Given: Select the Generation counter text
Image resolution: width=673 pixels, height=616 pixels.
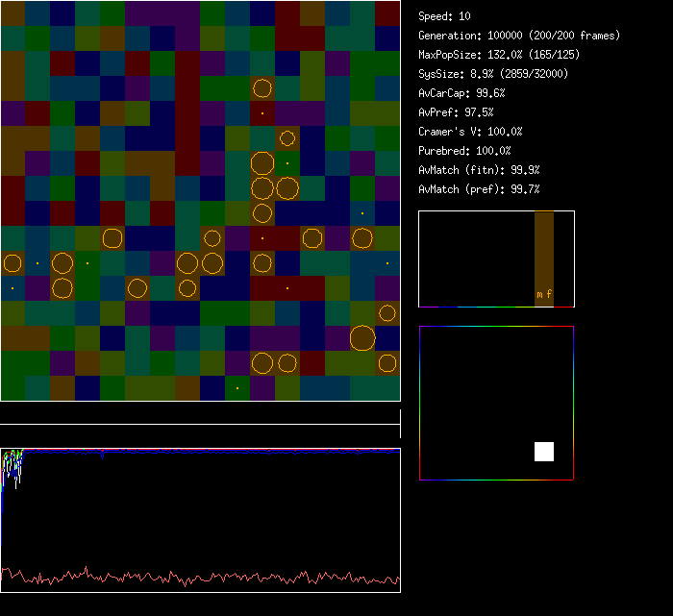Looking at the screenshot, I should click(x=518, y=36).
